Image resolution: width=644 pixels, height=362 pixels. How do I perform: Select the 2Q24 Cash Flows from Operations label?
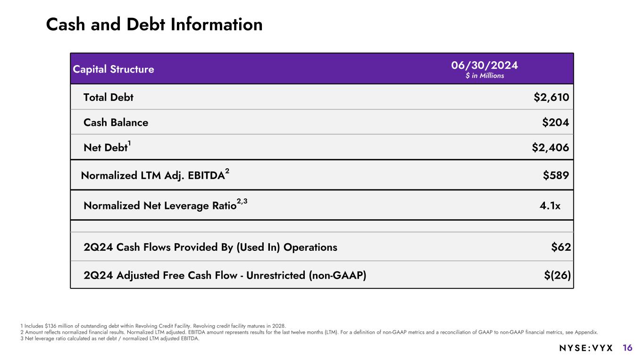(210, 247)
